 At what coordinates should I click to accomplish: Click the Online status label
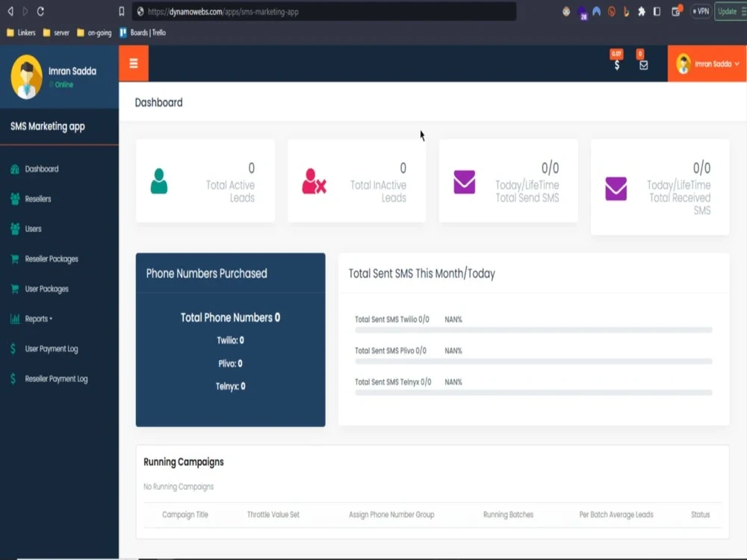(x=63, y=85)
